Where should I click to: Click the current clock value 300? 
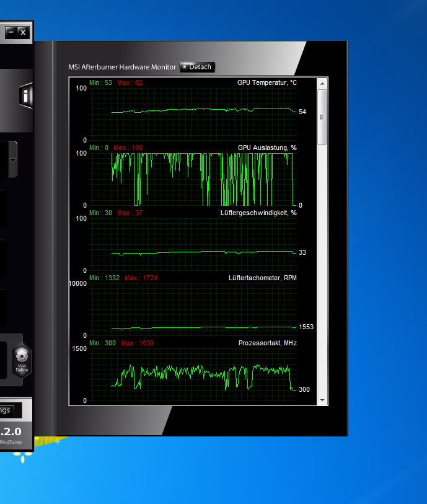pos(304,389)
